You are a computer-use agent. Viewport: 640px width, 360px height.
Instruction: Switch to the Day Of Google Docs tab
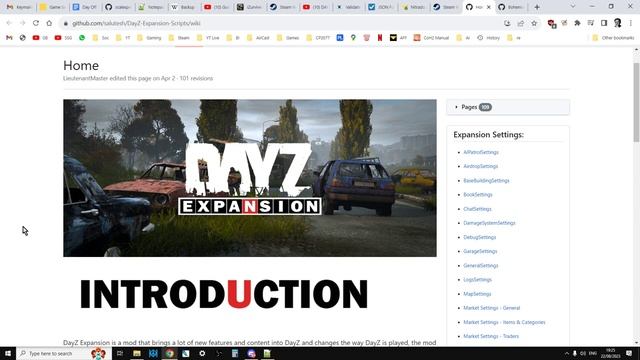click(x=85, y=7)
